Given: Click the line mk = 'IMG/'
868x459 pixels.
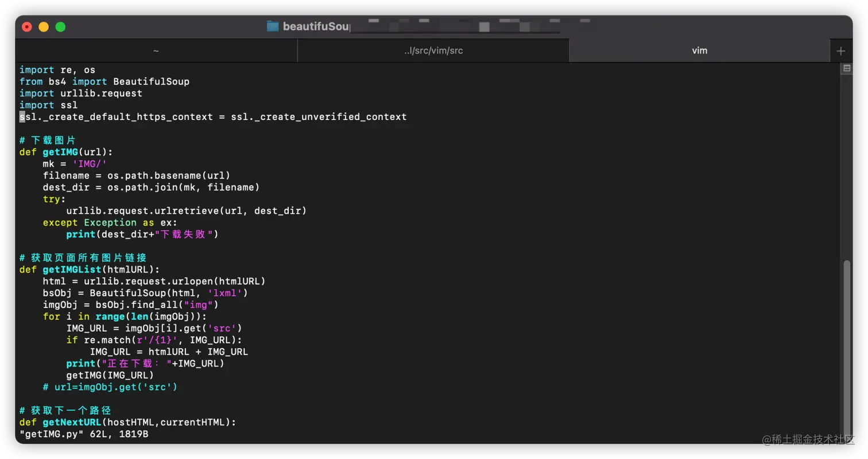Looking at the screenshot, I should (75, 164).
